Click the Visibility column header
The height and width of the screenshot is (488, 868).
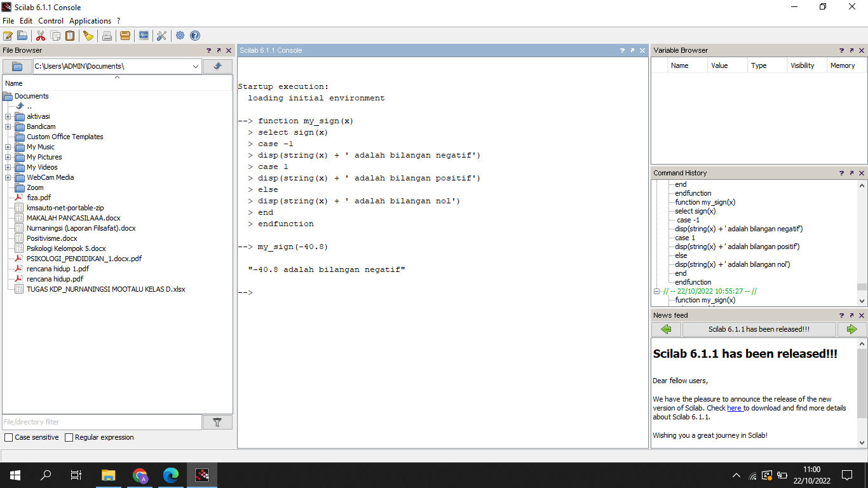806,65
